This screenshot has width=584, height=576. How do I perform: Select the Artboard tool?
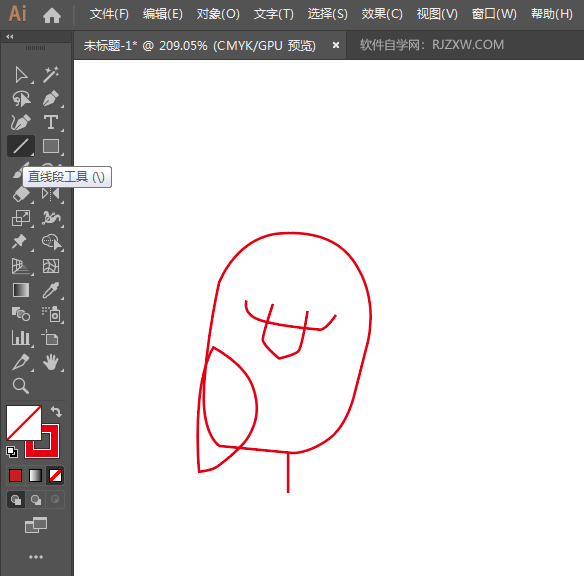[51, 338]
